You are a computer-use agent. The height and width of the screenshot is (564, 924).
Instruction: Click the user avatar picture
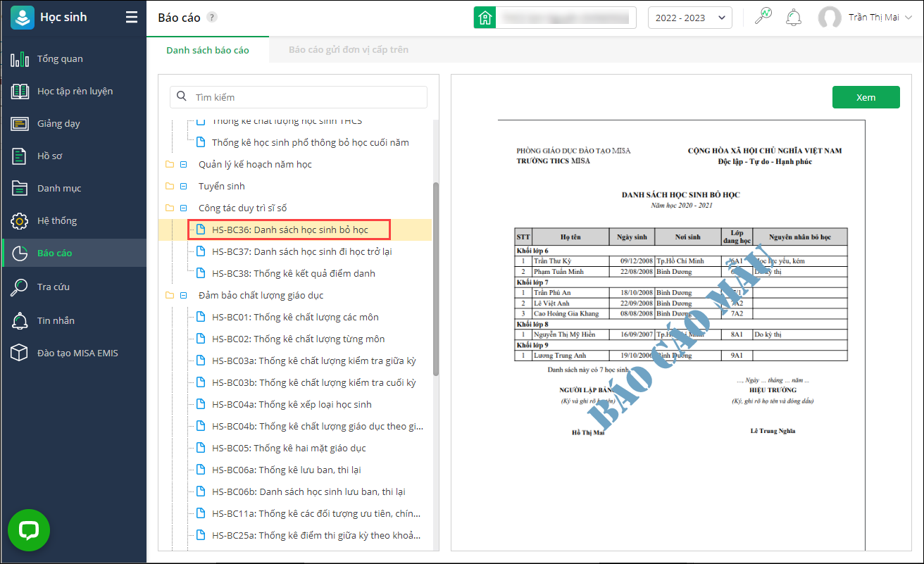(x=830, y=18)
